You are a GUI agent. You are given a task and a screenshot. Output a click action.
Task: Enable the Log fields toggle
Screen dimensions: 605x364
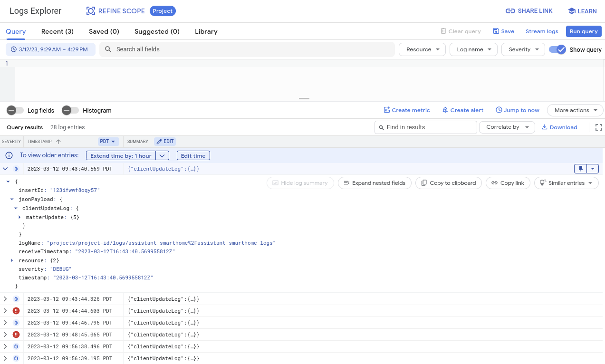pos(15,110)
